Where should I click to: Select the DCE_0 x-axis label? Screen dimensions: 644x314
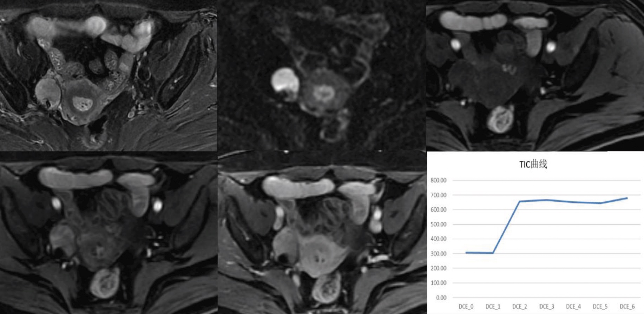tap(466, 307)
